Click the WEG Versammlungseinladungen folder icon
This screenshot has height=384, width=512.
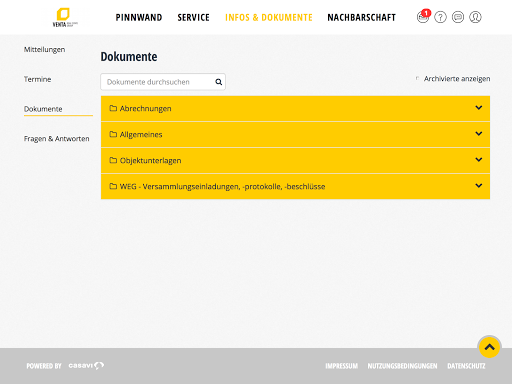point(113,186)
